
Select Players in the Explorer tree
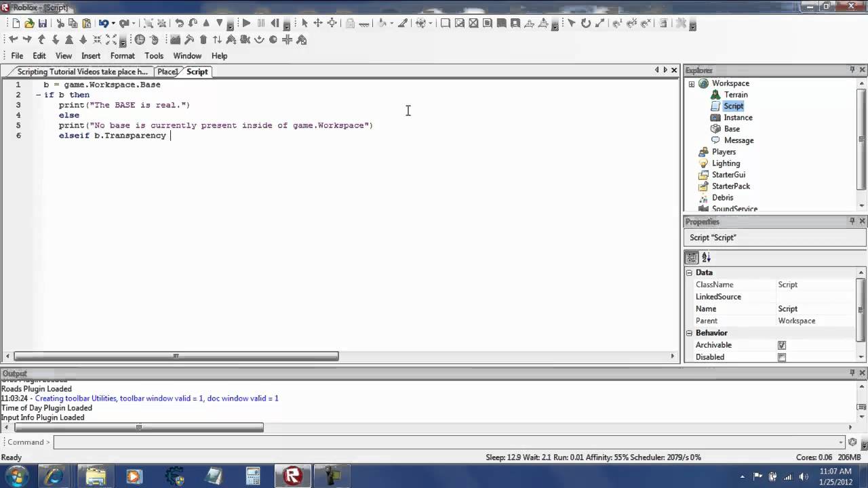[x=724, y=152]
